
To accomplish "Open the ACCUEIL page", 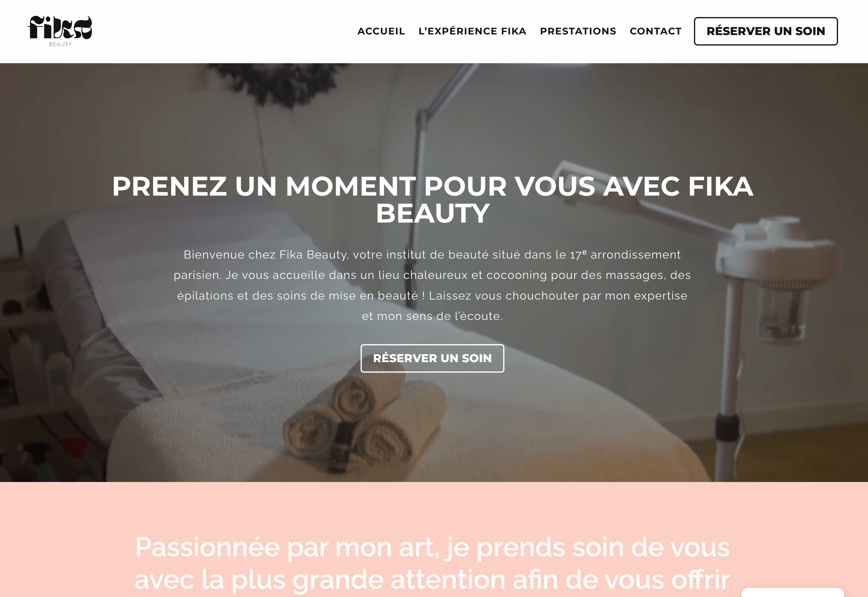I will click(381, 31).
